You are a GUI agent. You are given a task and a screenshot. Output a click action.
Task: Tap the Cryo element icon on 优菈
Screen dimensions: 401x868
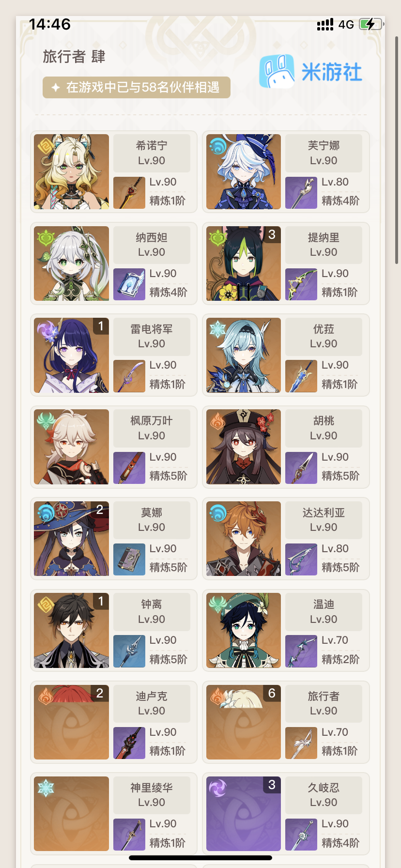218,329
